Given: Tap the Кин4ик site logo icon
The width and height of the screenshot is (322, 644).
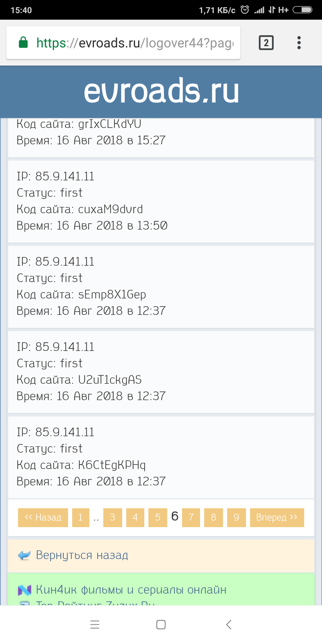Looking at the screenshot, I should [x=24, y=590].
